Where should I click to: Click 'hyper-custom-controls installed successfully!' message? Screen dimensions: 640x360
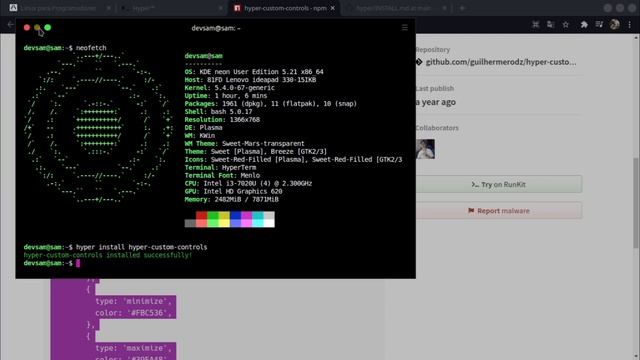[x=108, y=256]
